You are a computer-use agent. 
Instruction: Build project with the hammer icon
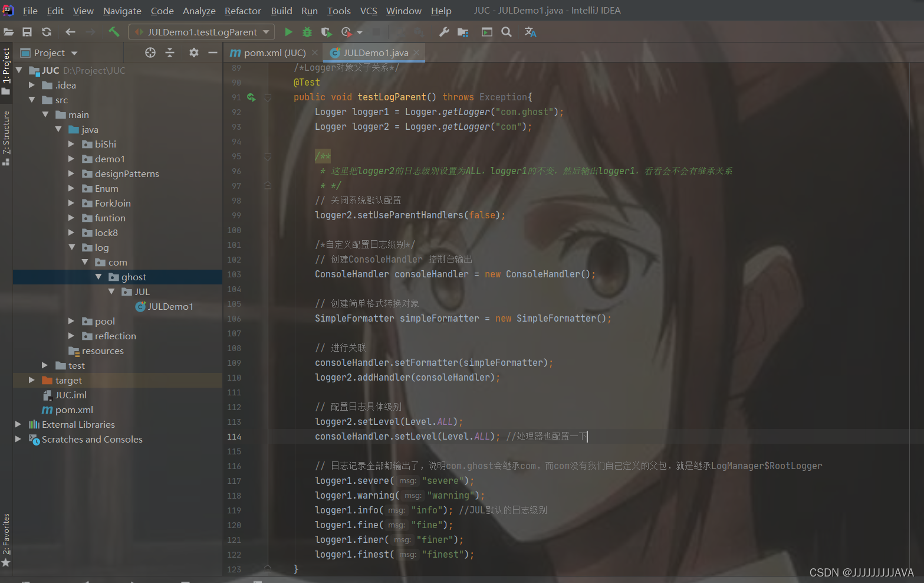click(114, 32)
